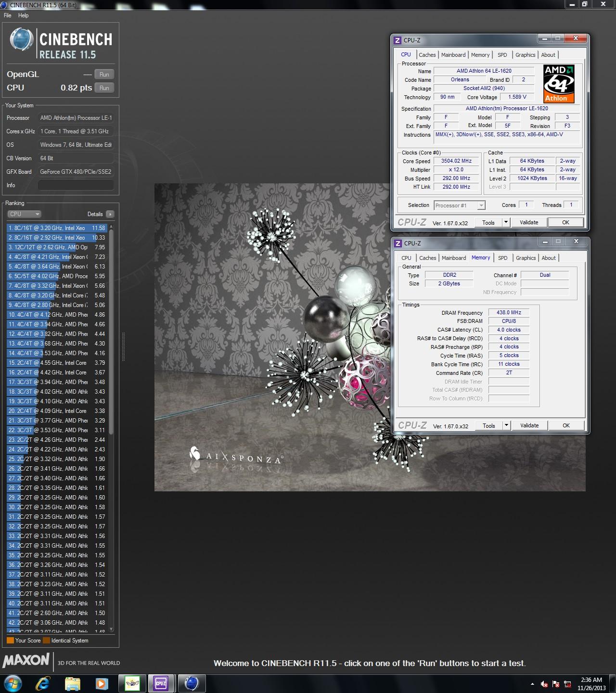The height and width of the screenshot is (693, 616).
Task: Expand ranking Details arrow button
Action: coord(110,214)
